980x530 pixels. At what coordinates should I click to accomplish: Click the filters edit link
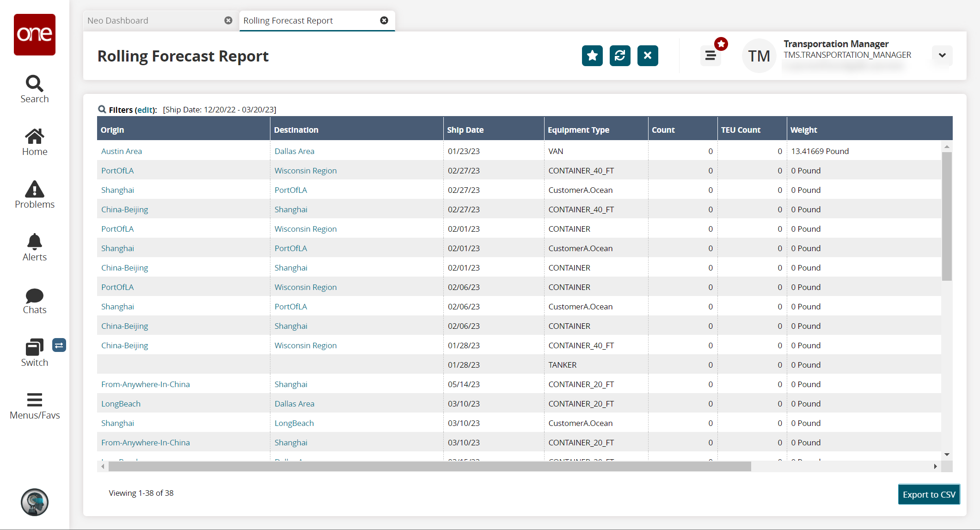click(145, 110)
